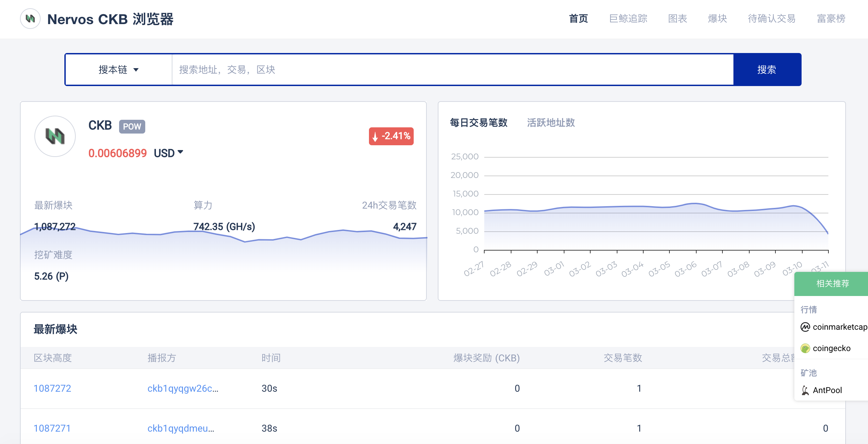The height and width of the screenshot is (444, 868).
Task: Select the 每日交易笔数 chart tab
Action: [x=478, y=123]
